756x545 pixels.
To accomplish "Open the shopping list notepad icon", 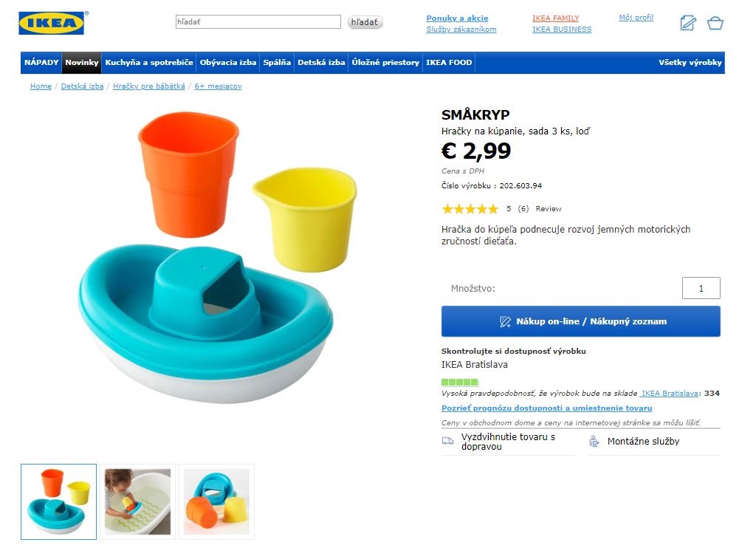I will 687,23.
